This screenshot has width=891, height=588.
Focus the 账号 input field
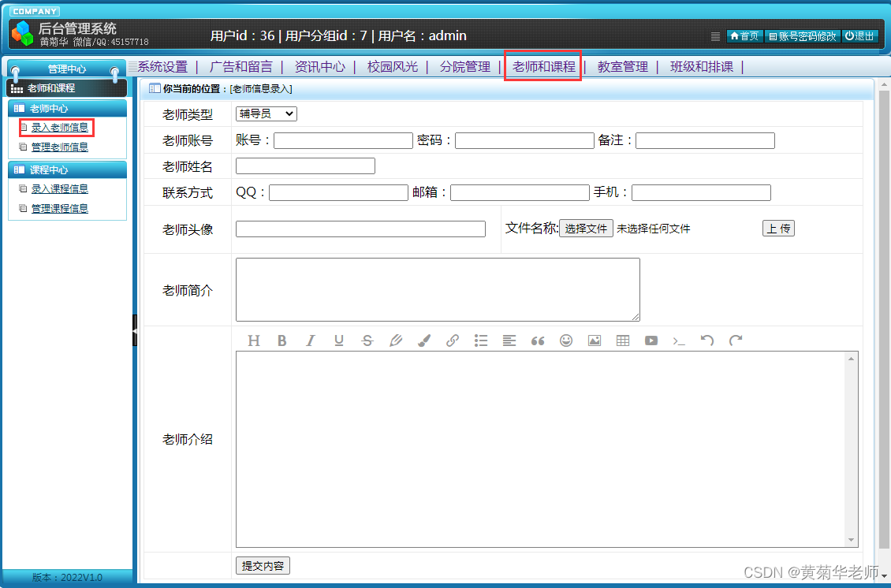[x=343, y=140]
